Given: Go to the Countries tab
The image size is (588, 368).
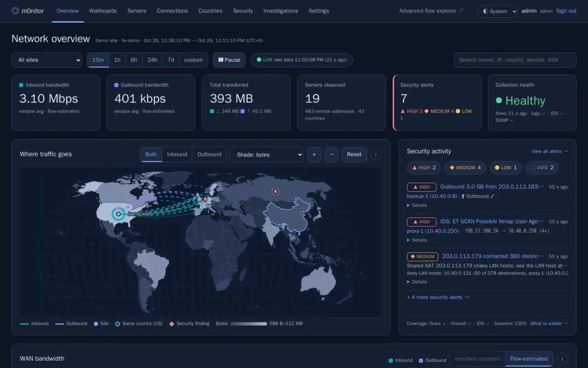Looking at the screenshot, I should click(210, 11).
